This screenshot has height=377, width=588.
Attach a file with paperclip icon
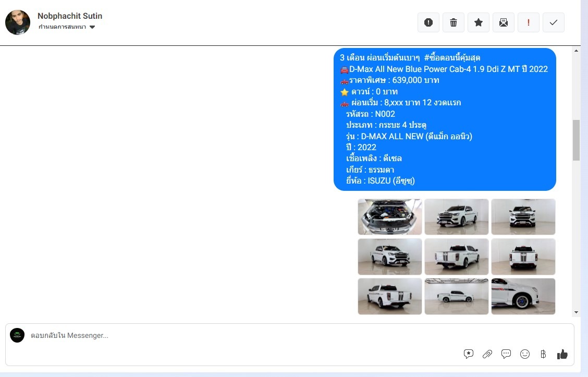point(487,354)
